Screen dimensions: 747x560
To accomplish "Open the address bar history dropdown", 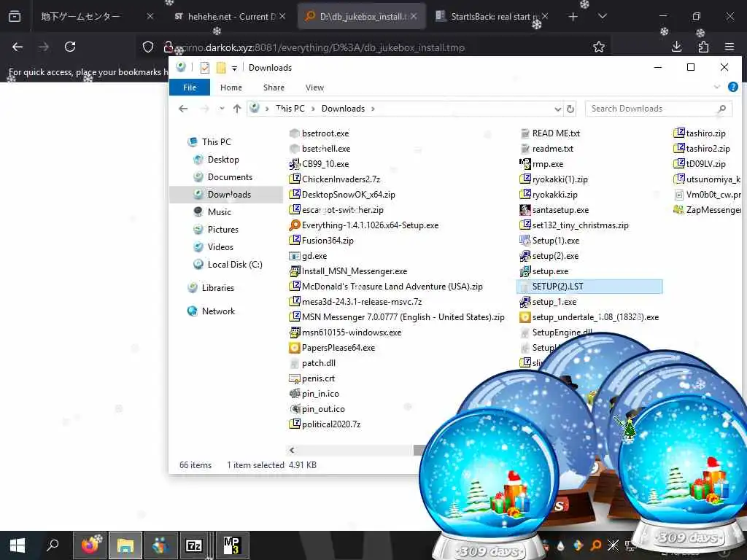I will [x=558, y=109].
